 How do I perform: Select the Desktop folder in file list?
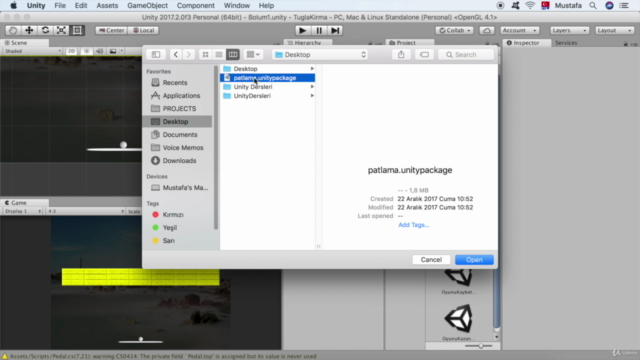(x=267, y=69)
